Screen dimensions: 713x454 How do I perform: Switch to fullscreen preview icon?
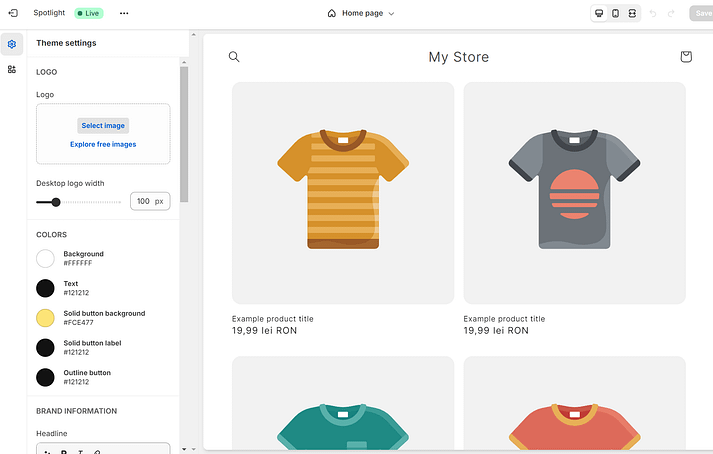pos(632,13)
